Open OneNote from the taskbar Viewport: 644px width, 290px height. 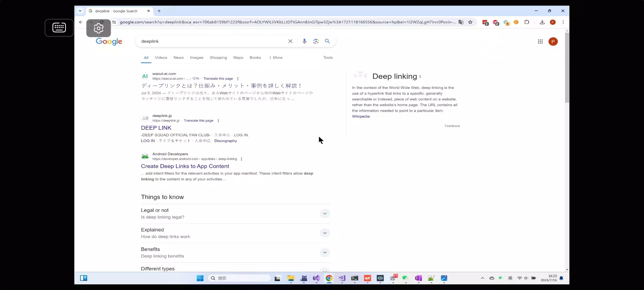coord(418,278)
